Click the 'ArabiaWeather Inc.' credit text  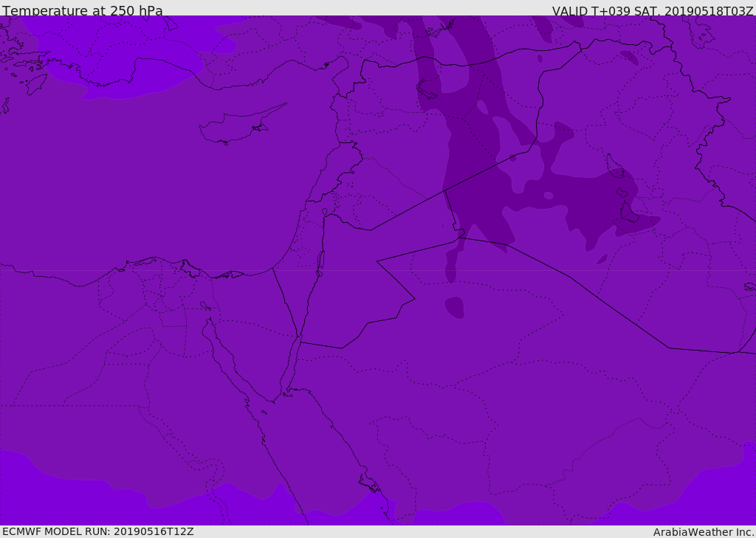click(704, 532)
